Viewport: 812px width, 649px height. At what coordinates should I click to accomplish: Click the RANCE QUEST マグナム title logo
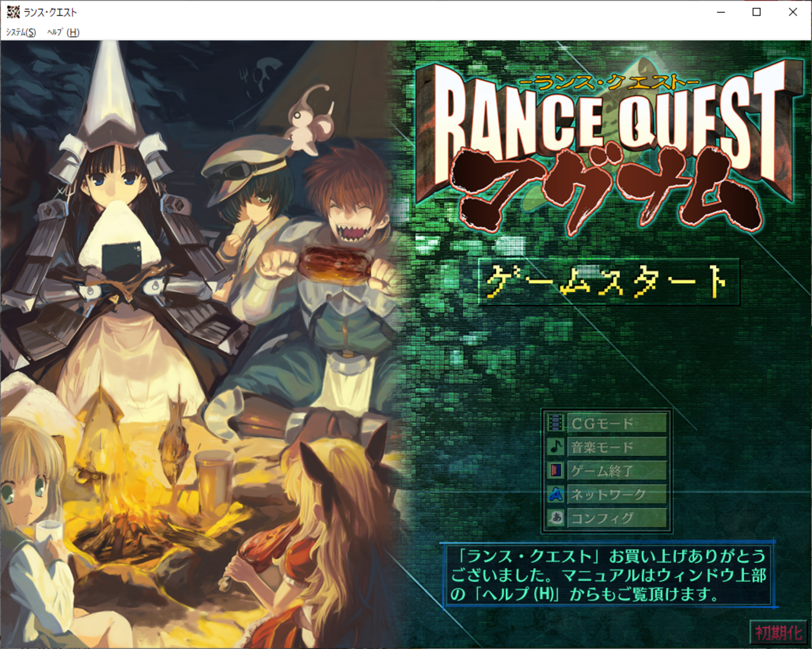(609, 147)
